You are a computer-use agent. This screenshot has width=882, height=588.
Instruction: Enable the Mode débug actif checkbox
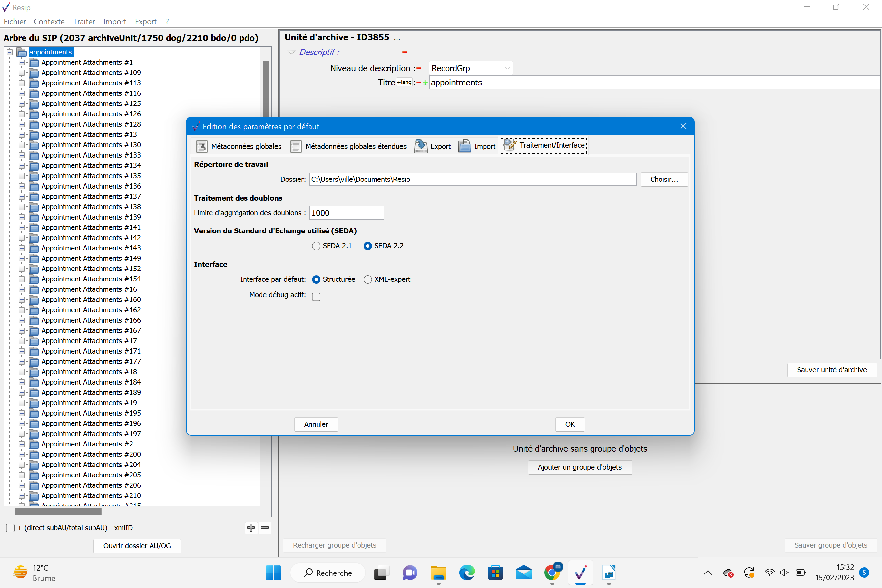pos(316,297)
